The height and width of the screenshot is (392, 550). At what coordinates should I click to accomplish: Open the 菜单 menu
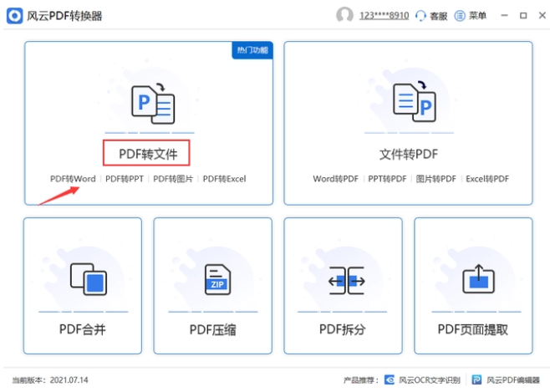pyautogui.click(x=478, y=16)
